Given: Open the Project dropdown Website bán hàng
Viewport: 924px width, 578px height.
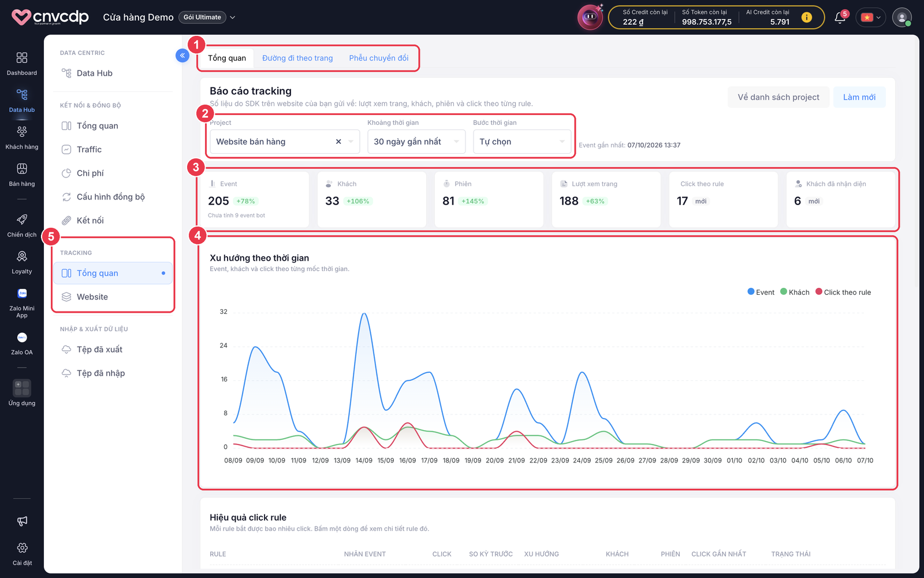Looking at the screenshot, I should coord(285,142).
